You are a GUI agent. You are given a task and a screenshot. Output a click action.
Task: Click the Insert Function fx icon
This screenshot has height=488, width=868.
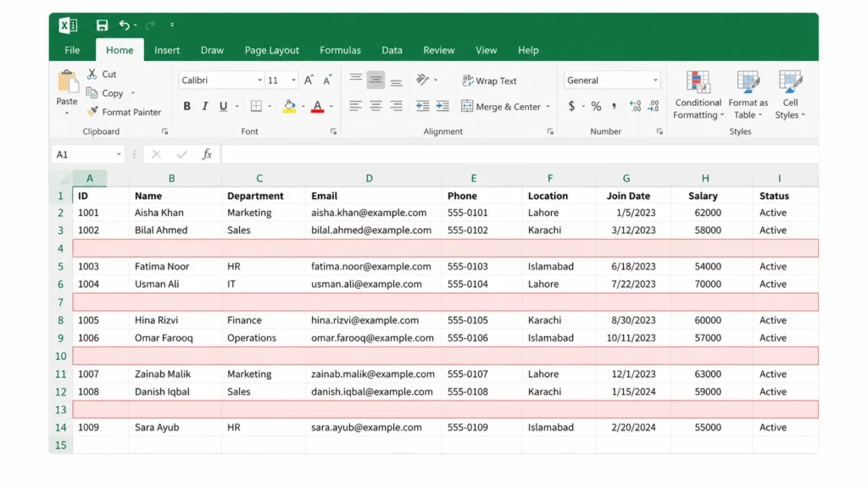207,154
